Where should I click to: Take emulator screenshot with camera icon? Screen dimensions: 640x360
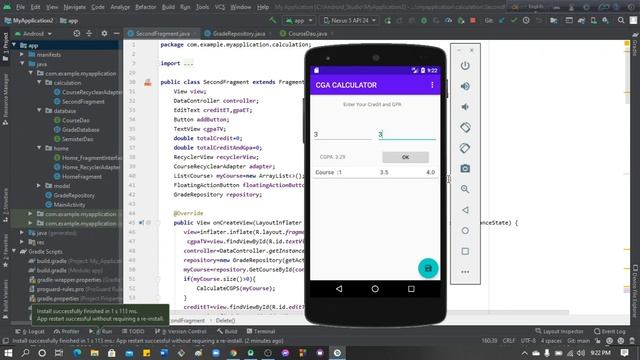click(x=465, y=169)
